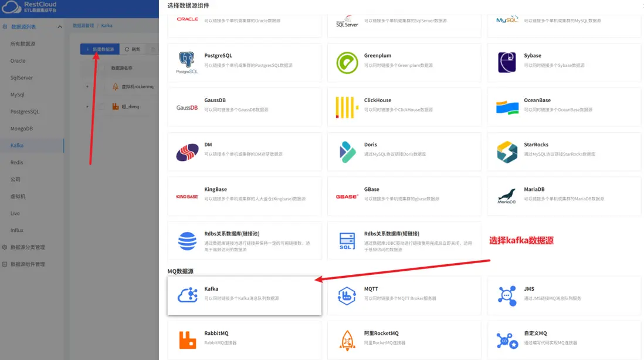Expand the 虚拟机rockermq row
The image size is (644, 360).
coord(87,86)
